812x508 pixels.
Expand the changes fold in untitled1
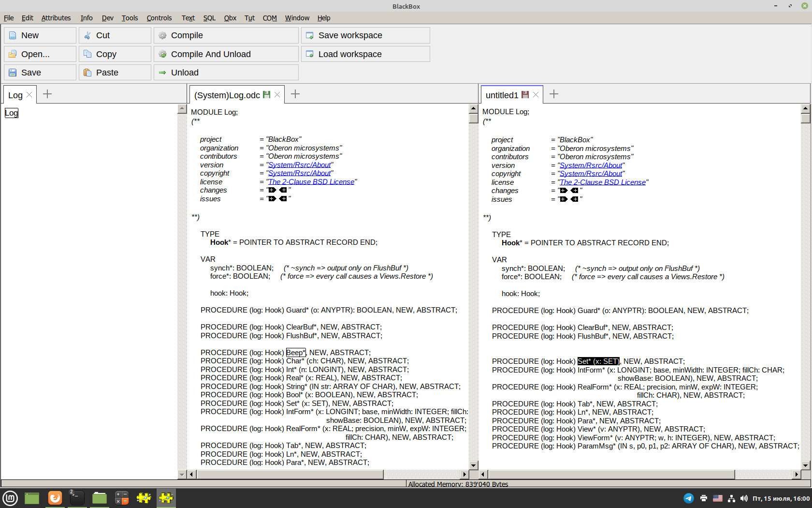[x=564, y=191]
